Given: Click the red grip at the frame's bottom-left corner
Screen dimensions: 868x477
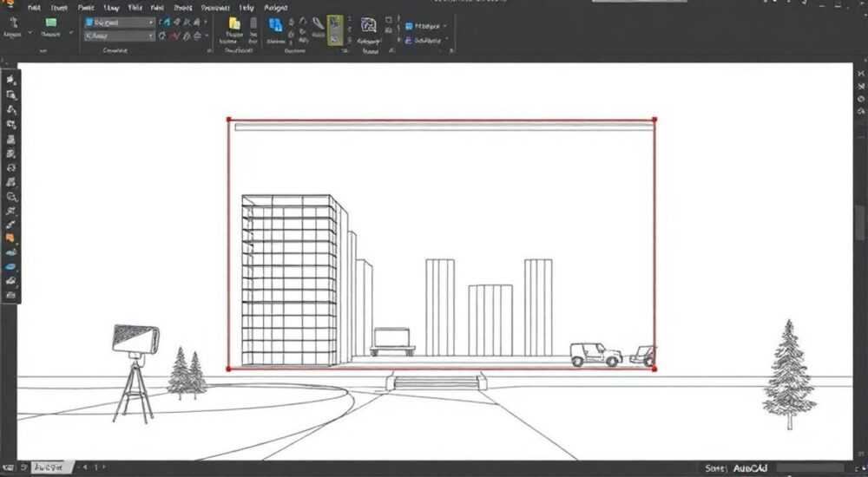Looking at the screenshot, I should pyautogui.click(x=228, y=368).
